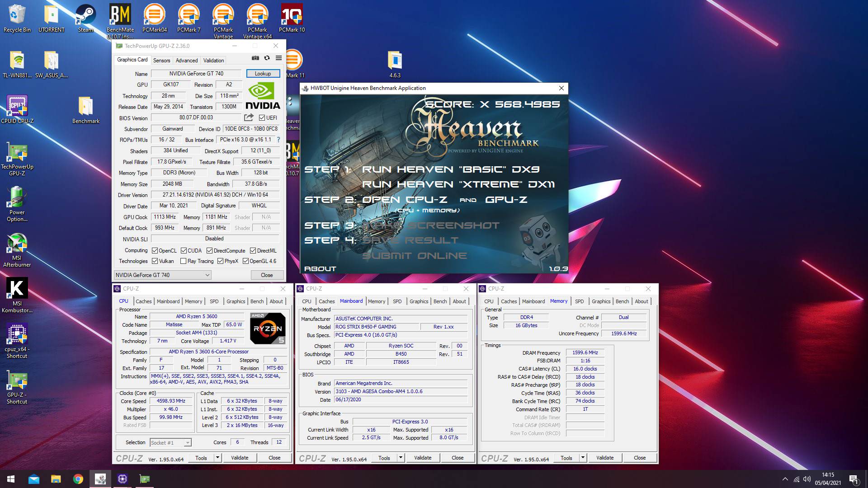Image resolution: width=868 pixels, height=488 pixels.
Task: Open Mail app from taskbar
Action: coord(34,479)
